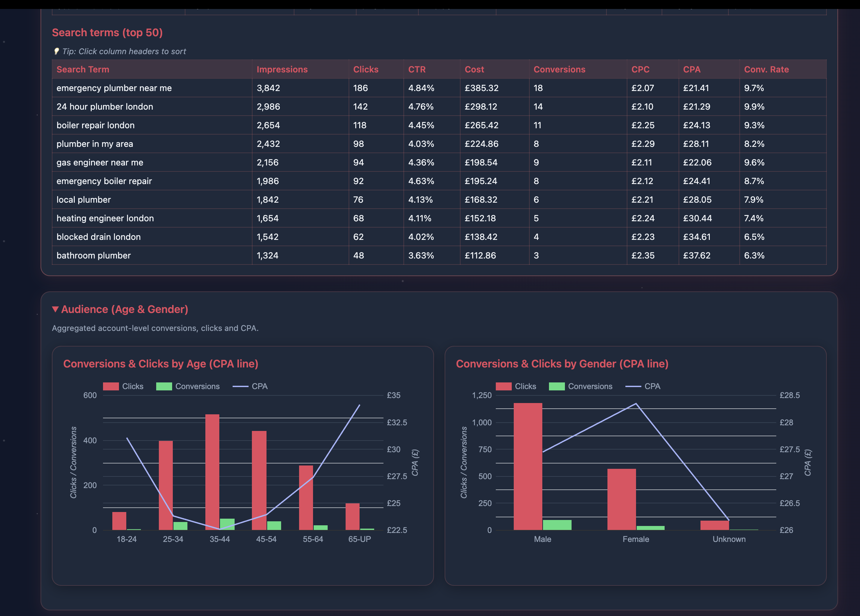Image resolution: width=860 pixels, height=616 pixels.
Task: Select the 'bathroom plumber' row
Action: 152,255
